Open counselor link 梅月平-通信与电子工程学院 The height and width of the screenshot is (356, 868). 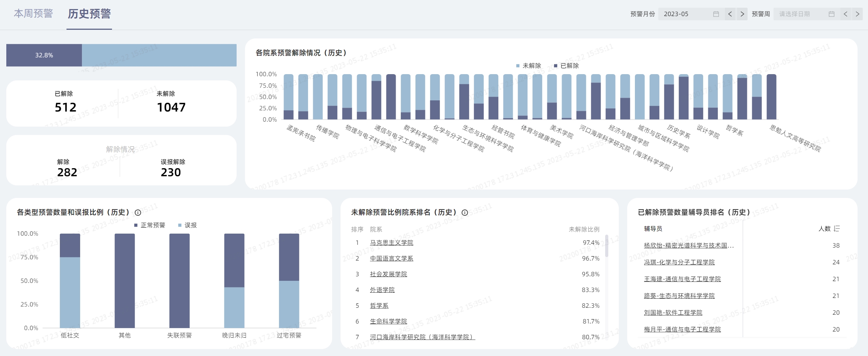[x=682, y=329]
